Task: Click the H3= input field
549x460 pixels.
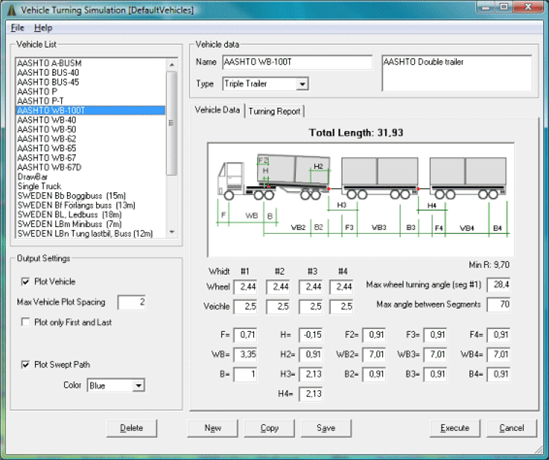Action: pos(311,374)
